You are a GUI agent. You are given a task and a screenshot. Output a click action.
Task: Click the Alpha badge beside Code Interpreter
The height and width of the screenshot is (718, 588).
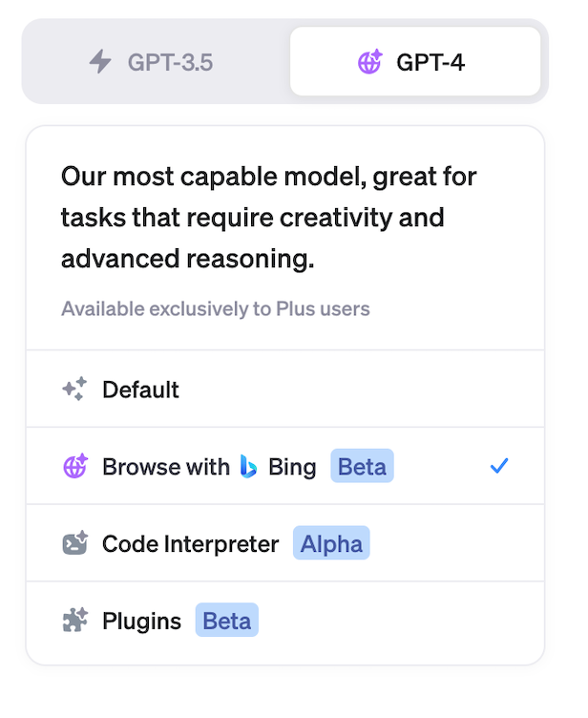point(331,544)
